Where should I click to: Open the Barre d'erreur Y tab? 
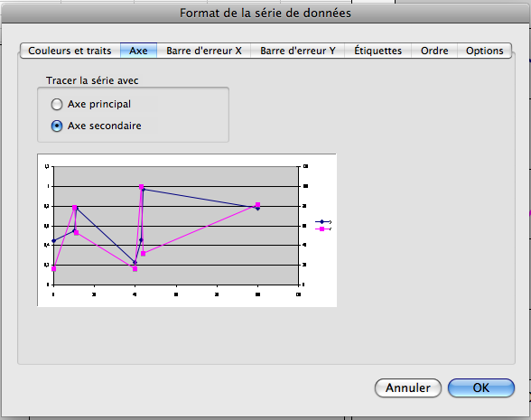pos(298,51)
